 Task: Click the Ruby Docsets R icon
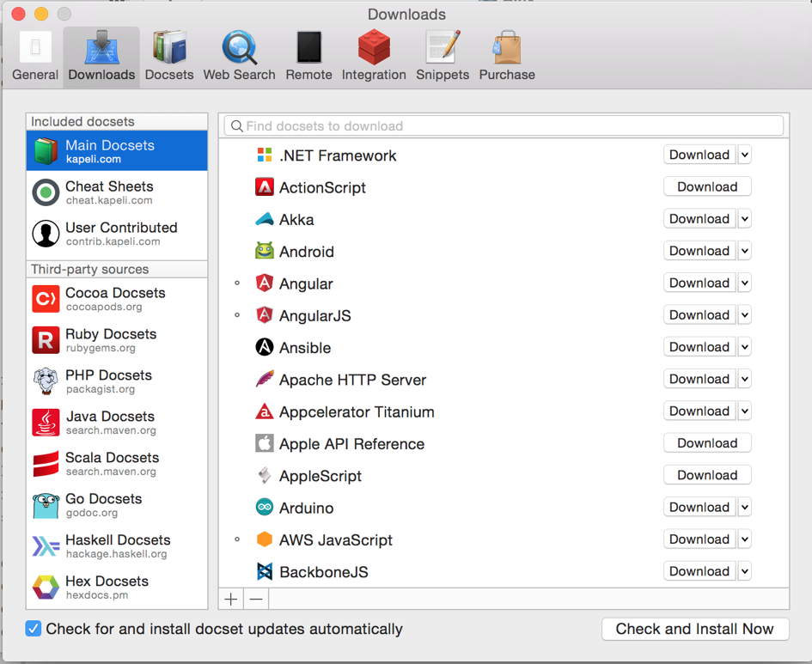tap(46, 340)
